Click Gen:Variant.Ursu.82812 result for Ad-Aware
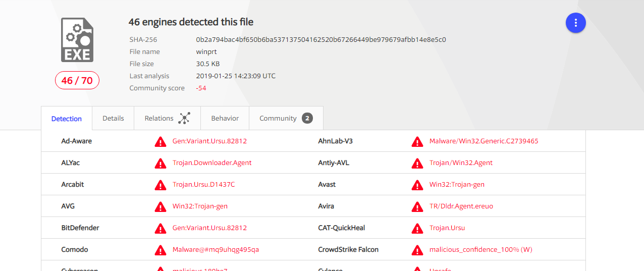644x271 pixels. tap(209, 141)
